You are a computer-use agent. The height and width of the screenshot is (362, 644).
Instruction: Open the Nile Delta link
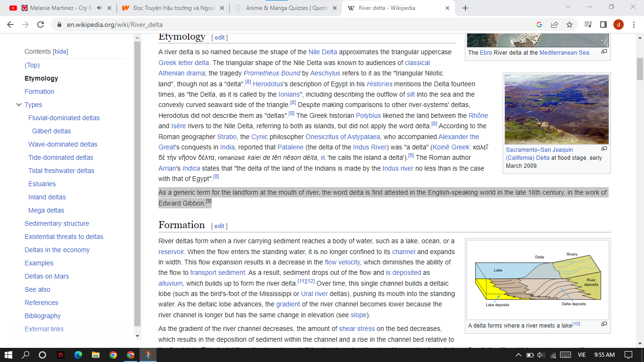pyautogui.click(x=322, y=52)
